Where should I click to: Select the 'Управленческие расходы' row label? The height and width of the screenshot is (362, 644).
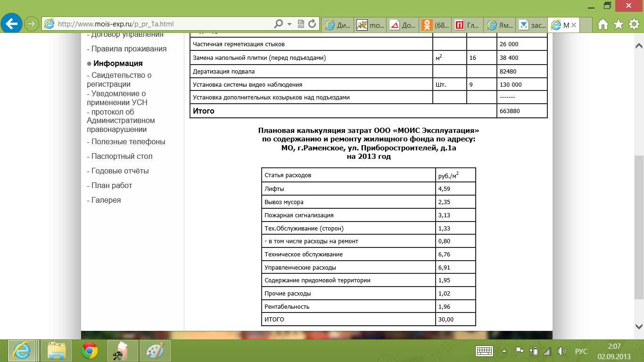point(300,267)
